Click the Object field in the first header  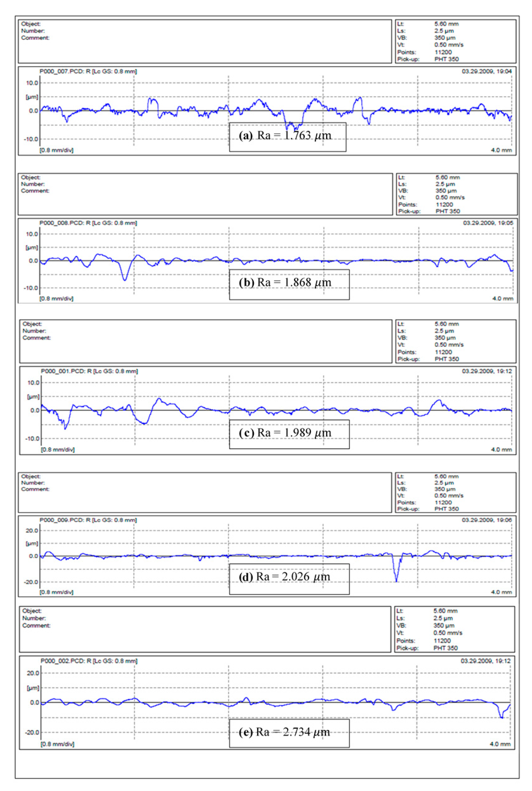(31, 24)
